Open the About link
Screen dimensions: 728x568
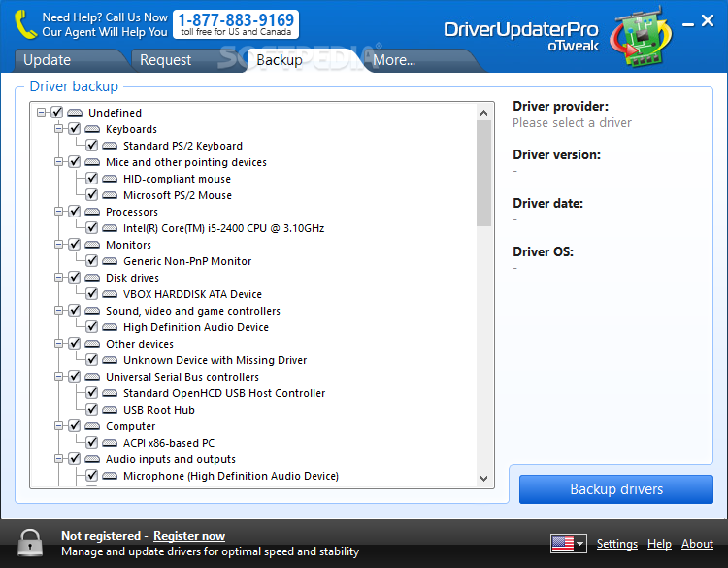(x=697, y=544)
